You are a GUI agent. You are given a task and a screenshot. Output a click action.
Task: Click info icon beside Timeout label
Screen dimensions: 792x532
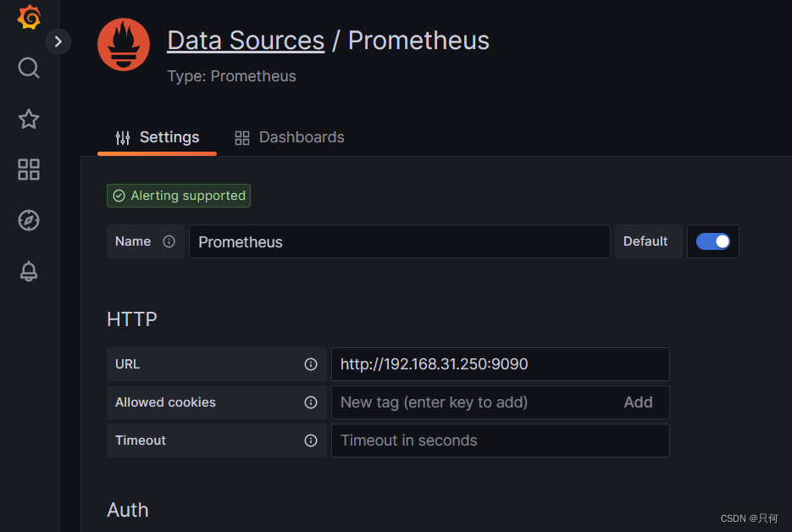click(x=311, y=441)
